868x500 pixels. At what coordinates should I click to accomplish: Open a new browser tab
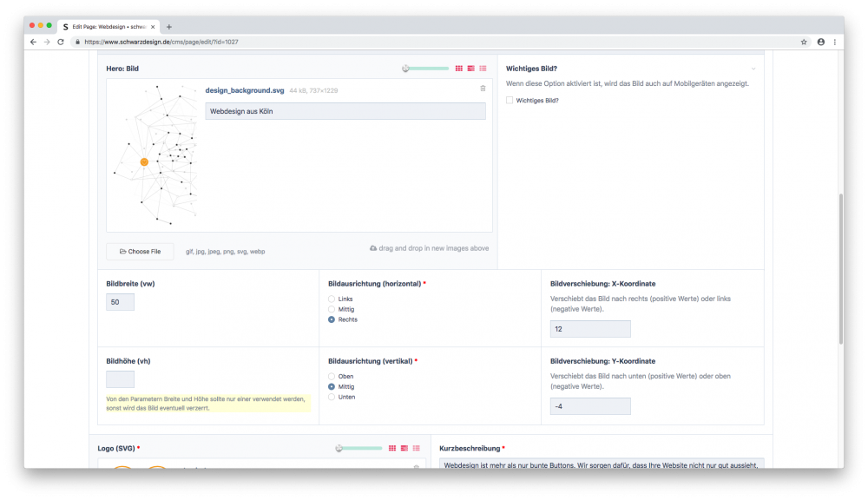click(168, 27)
